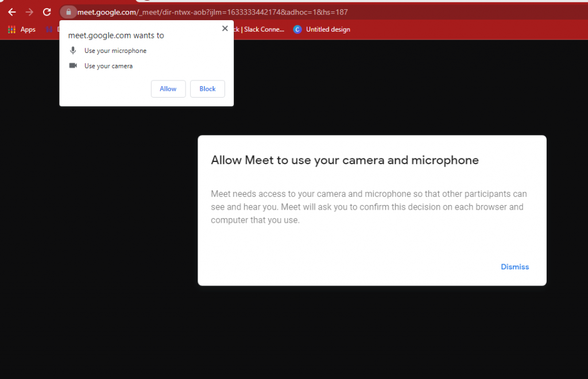Click the Canva icon next to Untitled design

point(297,29)
